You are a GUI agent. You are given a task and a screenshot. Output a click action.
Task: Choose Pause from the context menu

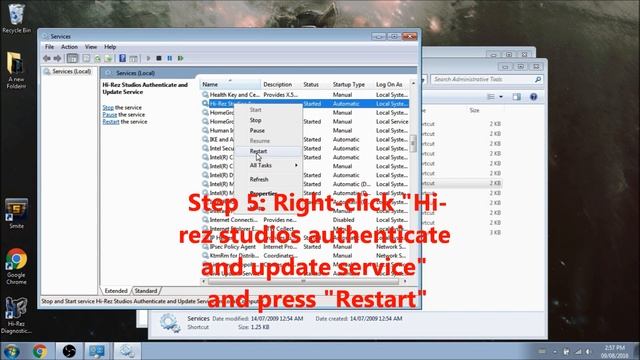tap(269, 131)
